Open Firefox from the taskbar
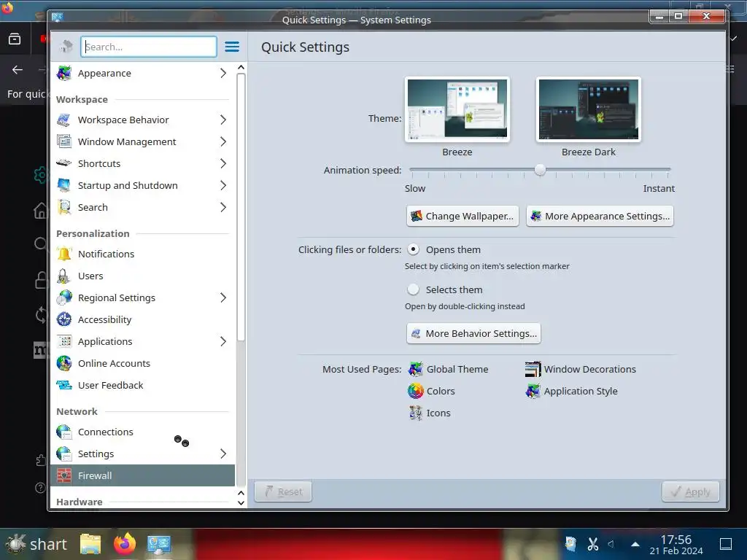The height and width of the screenshot is (560, 747). 125,544
